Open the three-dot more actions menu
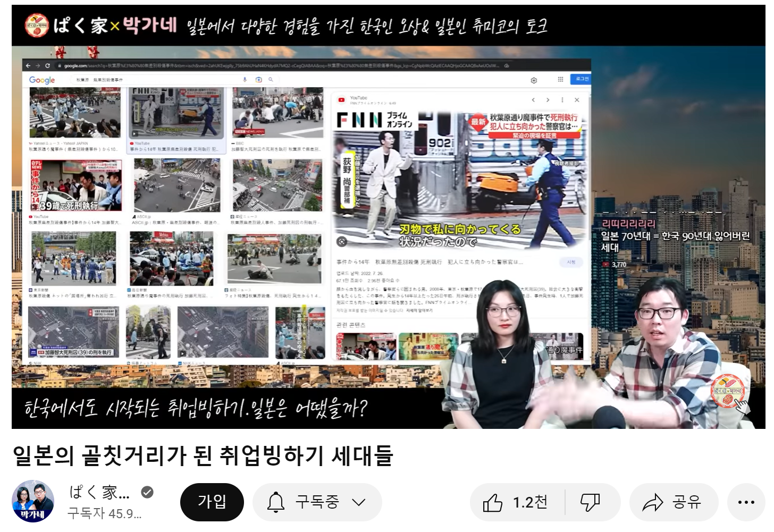The height and width of the screenshot is (532, 774). tap(746, 502)
